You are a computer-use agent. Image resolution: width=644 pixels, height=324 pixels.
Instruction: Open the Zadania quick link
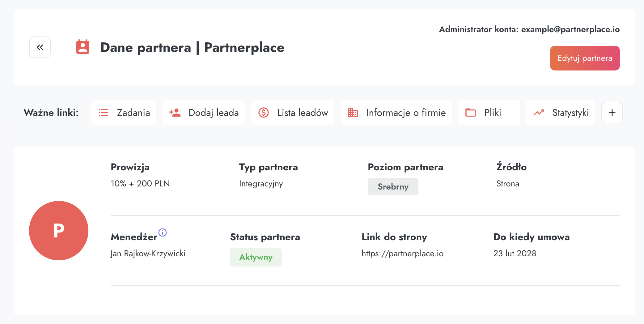pos(133,113)
